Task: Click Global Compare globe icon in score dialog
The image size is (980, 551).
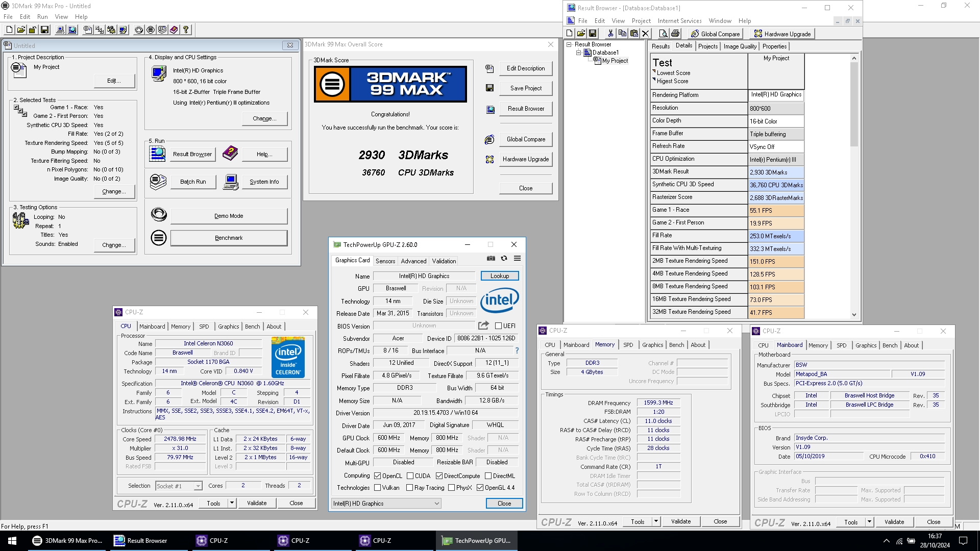Action: (x=489, y=139)
